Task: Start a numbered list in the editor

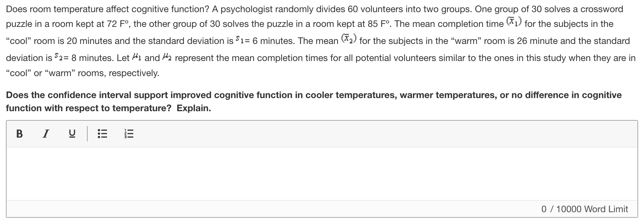Action: coord(128,133)
